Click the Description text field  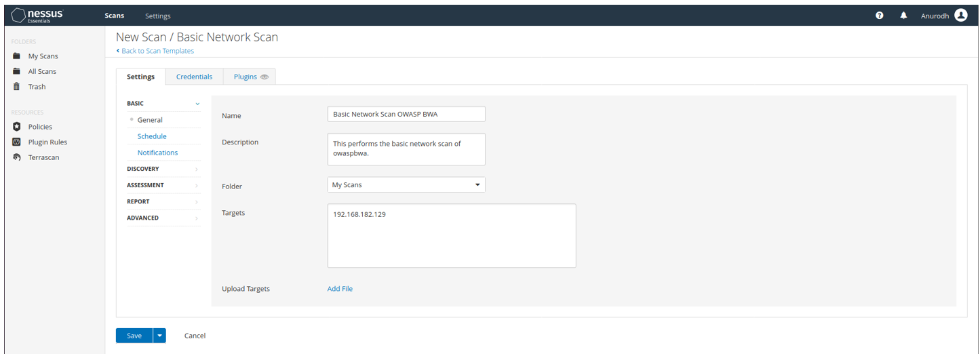tap(406, 149)
